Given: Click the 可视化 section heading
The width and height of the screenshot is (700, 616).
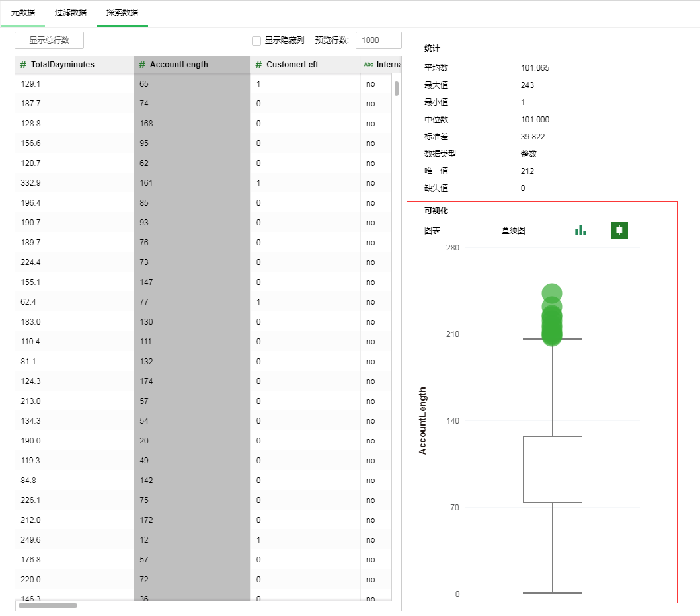Looking at the screenshot, I should tap(436, 211).
